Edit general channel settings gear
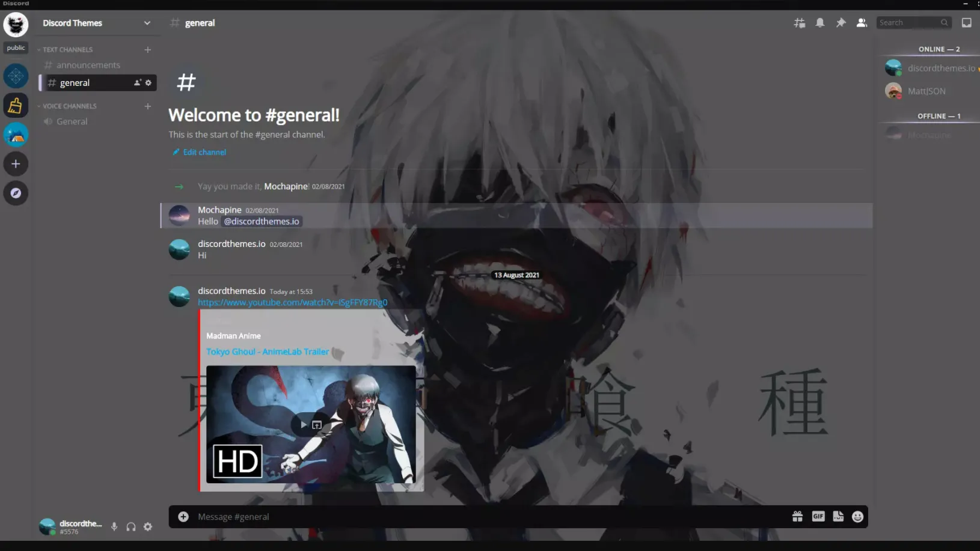 coord(149,83)
